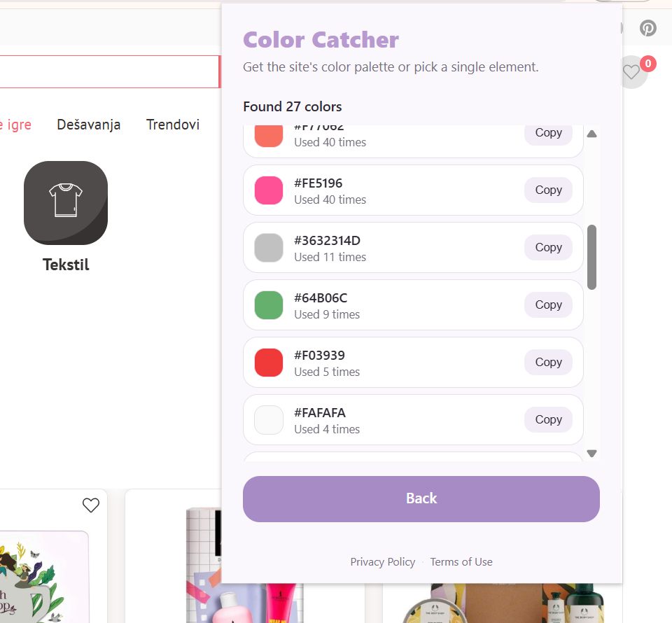
Task: Open the highlighted 'igre' menu item
Action: [16, 125]
